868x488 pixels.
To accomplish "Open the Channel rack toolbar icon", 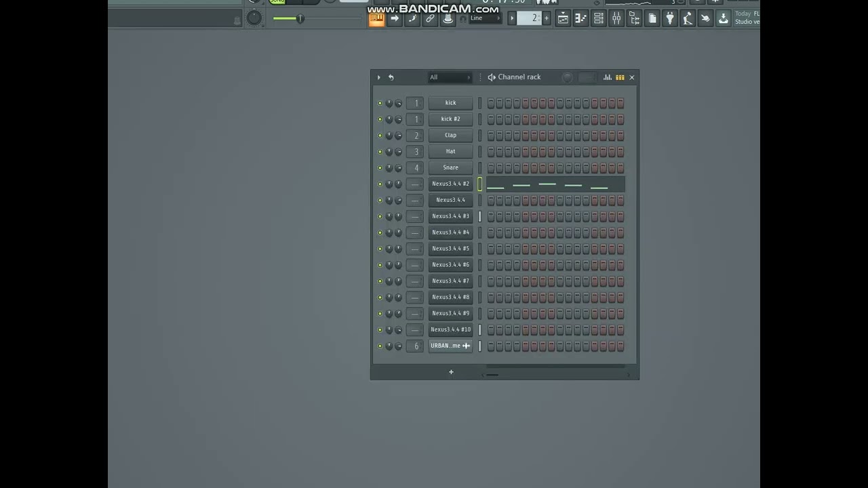I will (598, 19).
